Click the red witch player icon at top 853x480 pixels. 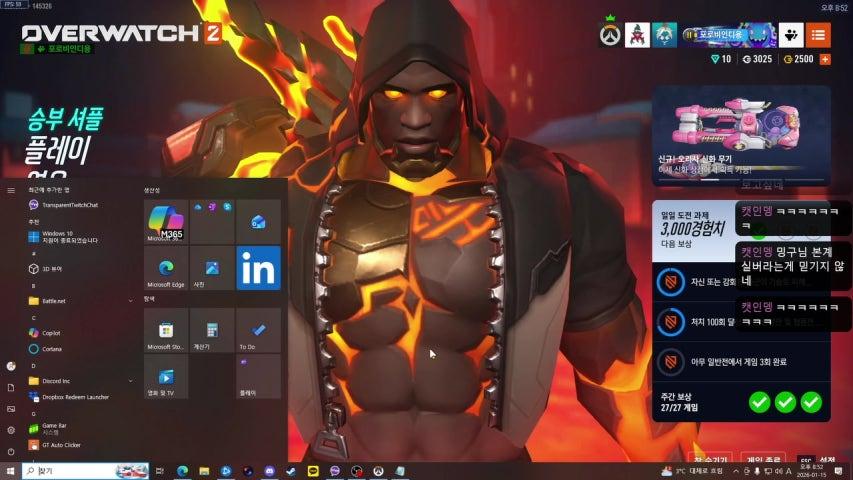click(637, 35)
